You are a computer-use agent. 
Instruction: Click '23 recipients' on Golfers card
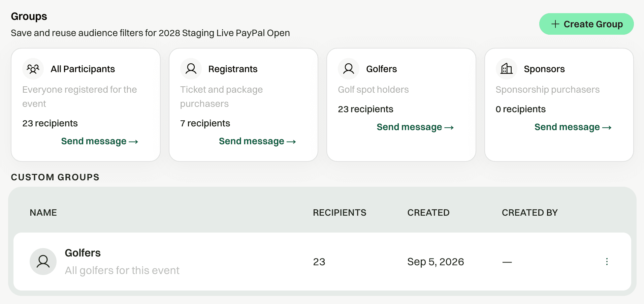click(x=365, y=109)
